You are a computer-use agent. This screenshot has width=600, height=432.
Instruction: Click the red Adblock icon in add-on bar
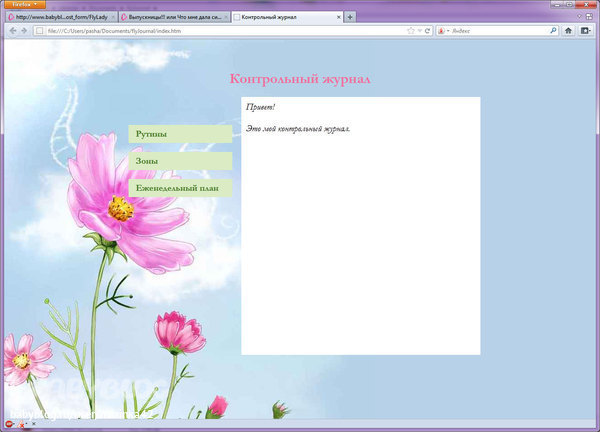[x=9, y=424]
